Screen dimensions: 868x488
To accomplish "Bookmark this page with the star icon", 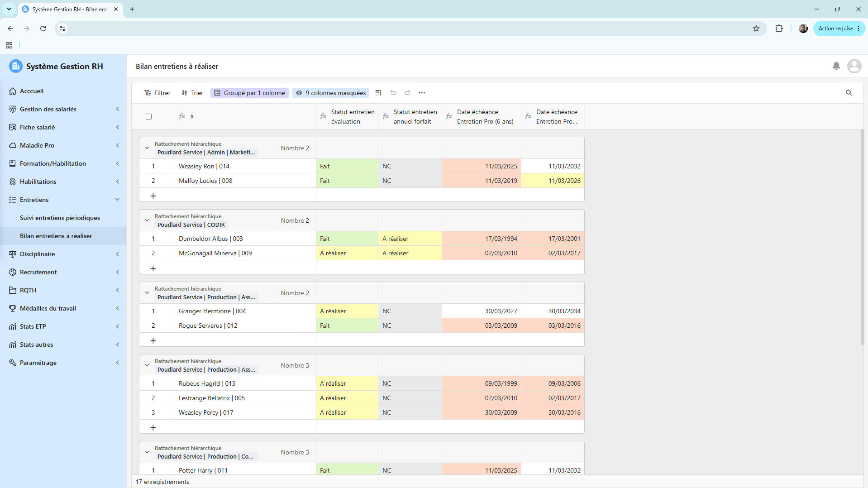I will [756, 29].
